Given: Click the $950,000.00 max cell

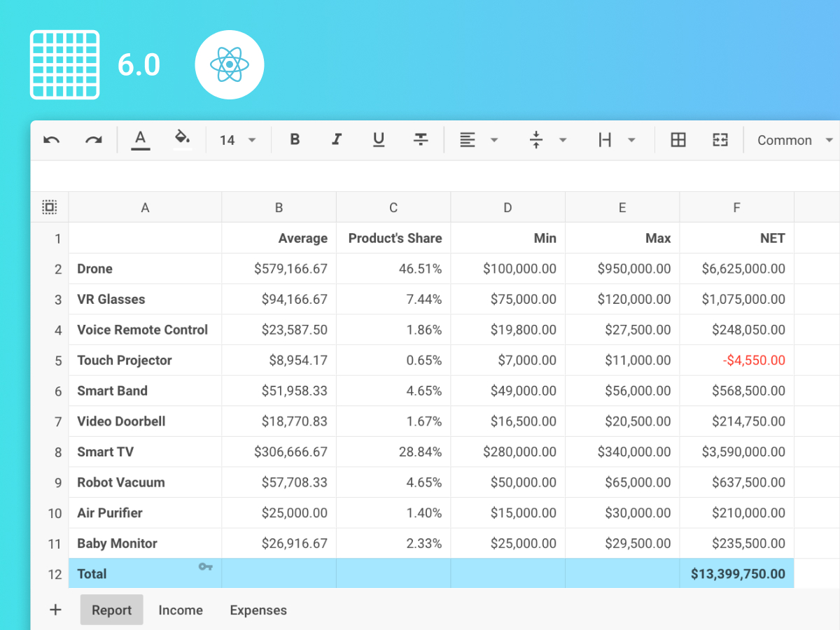Looking at the screenshot, I should click(x=622, y=269).
